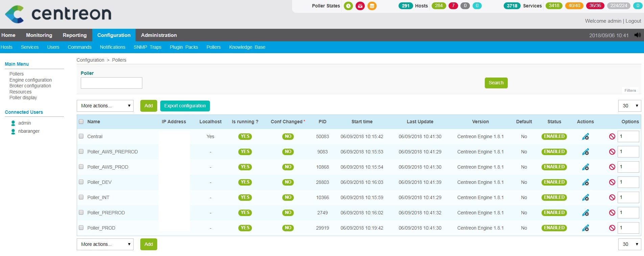Click the configuration gear icon for Poller_PROD

tap(586, 228)
